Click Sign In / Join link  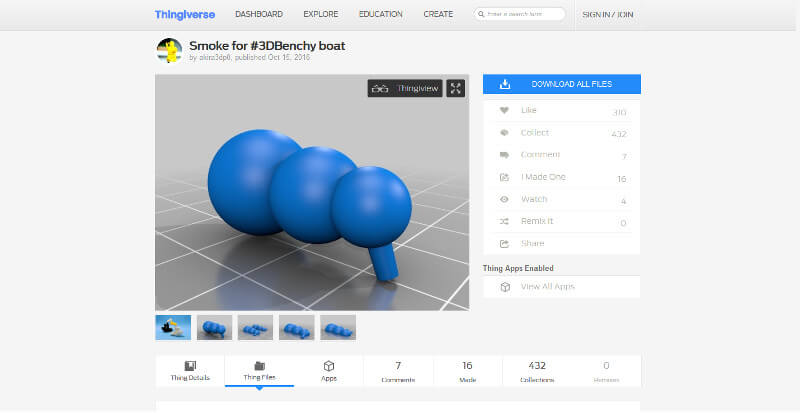point(608,15)
